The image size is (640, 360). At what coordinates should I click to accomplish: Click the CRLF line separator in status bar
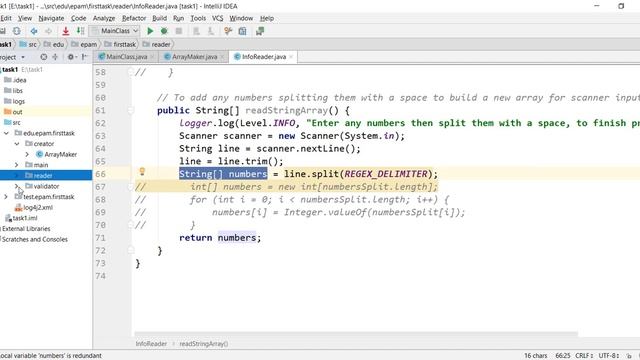click(x=584, y=356)
